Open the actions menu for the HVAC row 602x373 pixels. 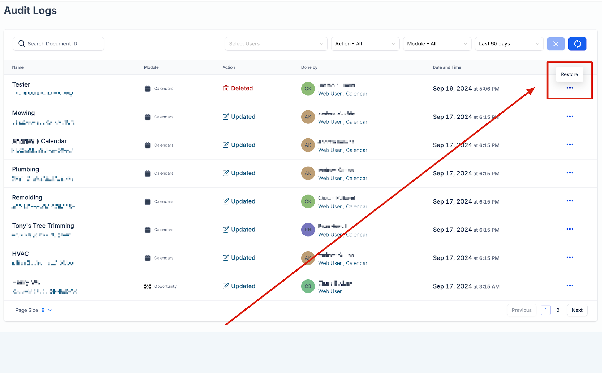coord(570,257)
